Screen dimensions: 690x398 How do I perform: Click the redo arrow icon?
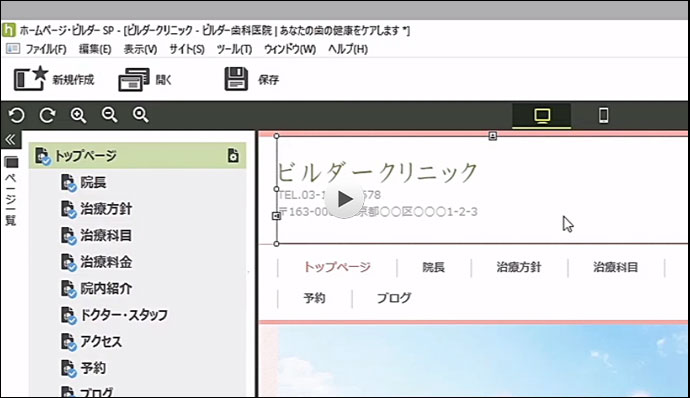pos(47,115)
